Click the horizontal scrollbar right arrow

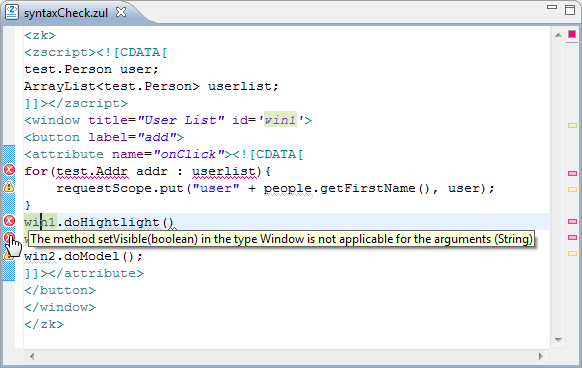(x=540, y=356)
